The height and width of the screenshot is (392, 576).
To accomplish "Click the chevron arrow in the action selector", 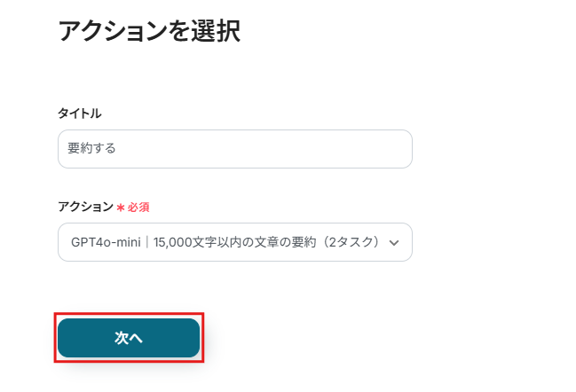I will tap(395, 242).
